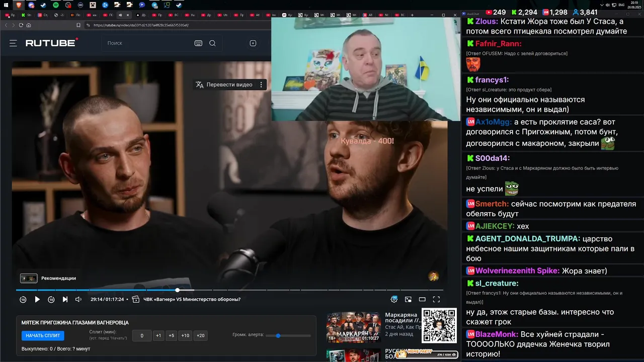
Task: Add +10 minutes to split
Action: coord(185,335)
